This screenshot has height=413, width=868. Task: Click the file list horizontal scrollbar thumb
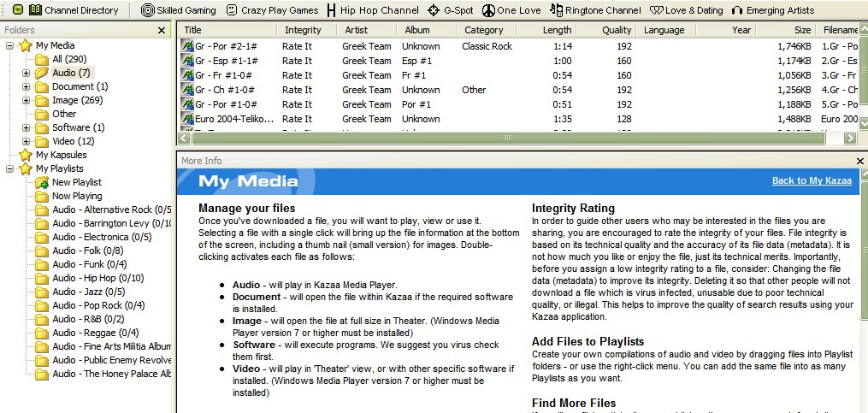pyautogui.click(x=508, y=138)
